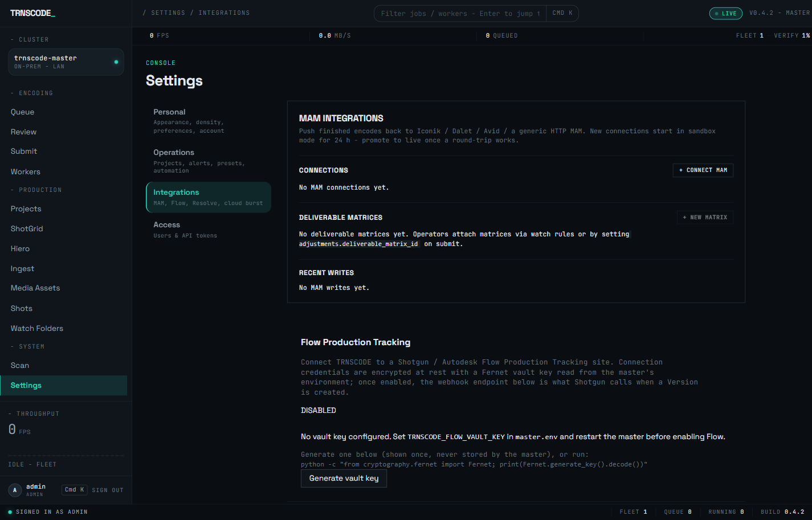Click SIGNED IN AS ADMIN in status bar
812x520 pixels.
[x=51, y=512]
